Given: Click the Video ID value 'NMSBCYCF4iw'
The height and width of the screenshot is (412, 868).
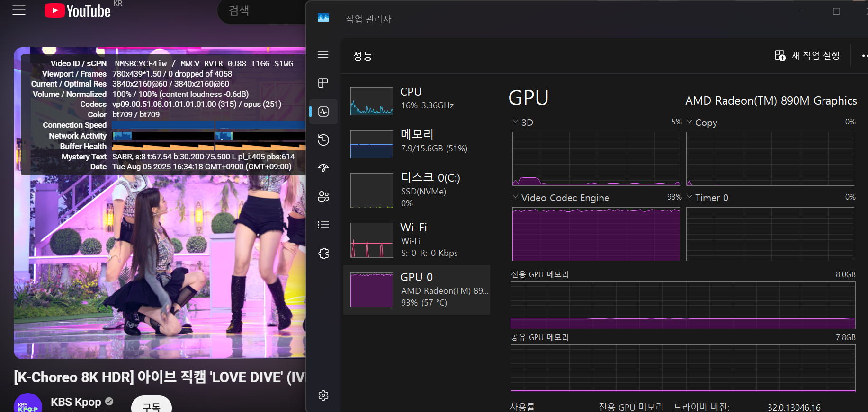Looking at the screenshot, I should [x=141, y=63].
